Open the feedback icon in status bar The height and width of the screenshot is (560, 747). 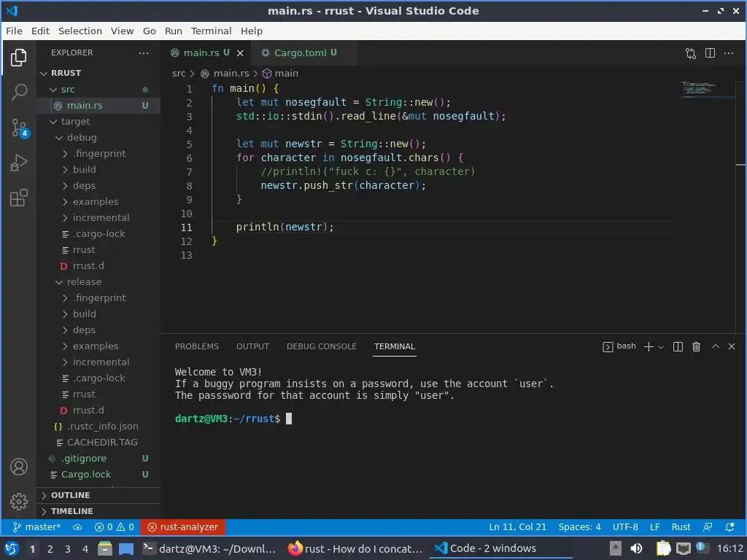coord(708,527)
